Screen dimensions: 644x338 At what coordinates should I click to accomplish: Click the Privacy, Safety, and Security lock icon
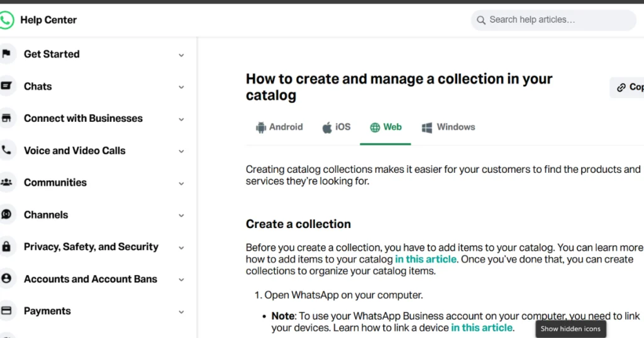[6, 246]
